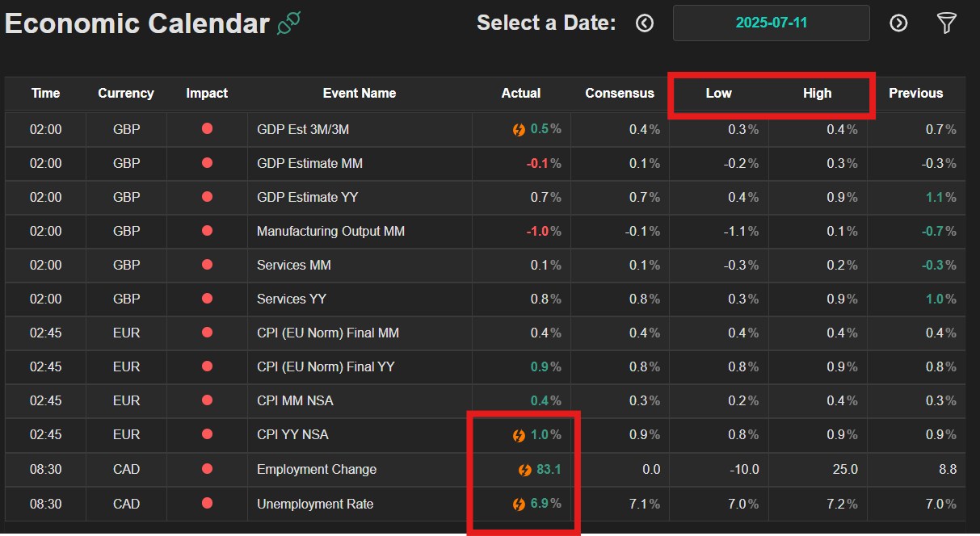Sort by the Consensus column header
Screen dimensions: 980x536
pyautogui.click(x=620, y=94)
